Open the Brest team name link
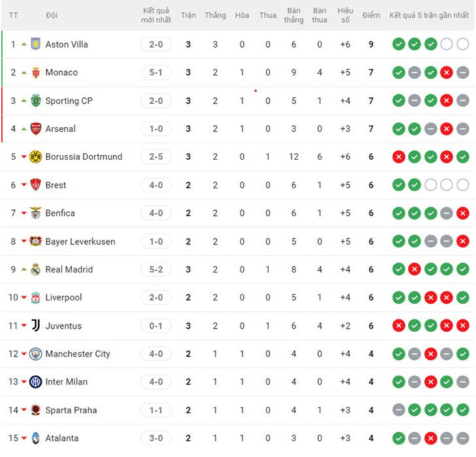Image resolution: width=476 pixels, height=457 pixels. click(x=55, y=185)
